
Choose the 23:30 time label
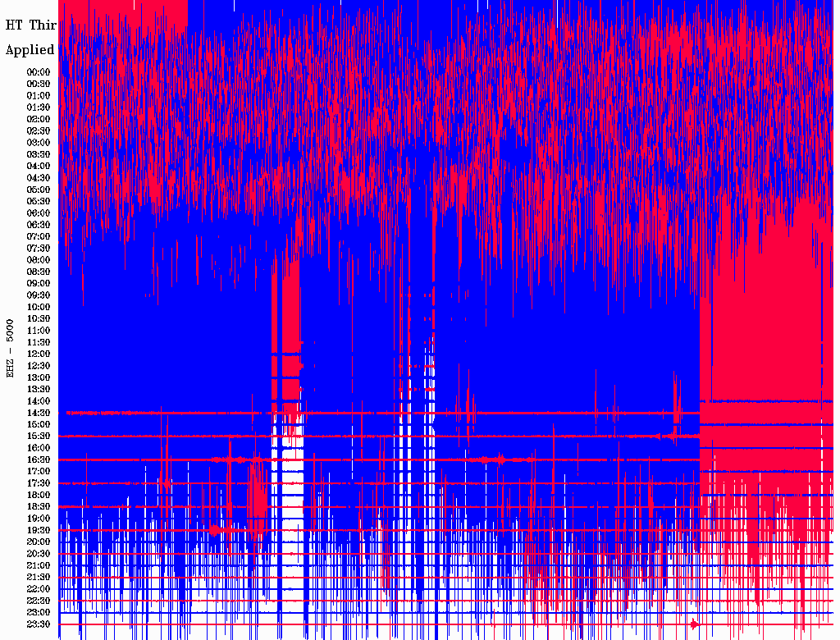[39, 624]
